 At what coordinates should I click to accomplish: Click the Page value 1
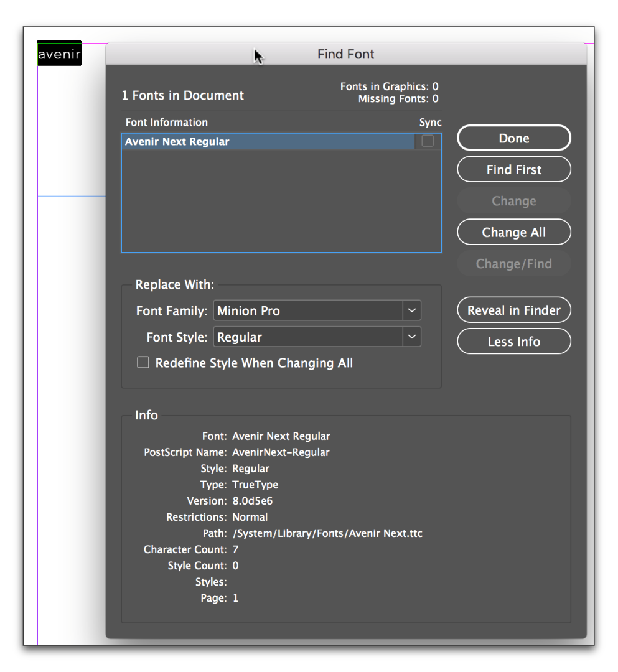tap(235, 598)
